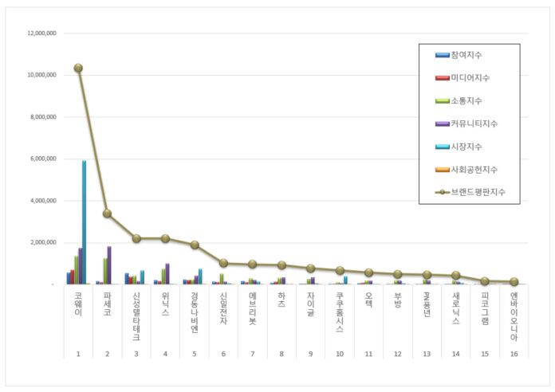
Task: Click the 에브리봇 brand label
Action: point(252,308)
